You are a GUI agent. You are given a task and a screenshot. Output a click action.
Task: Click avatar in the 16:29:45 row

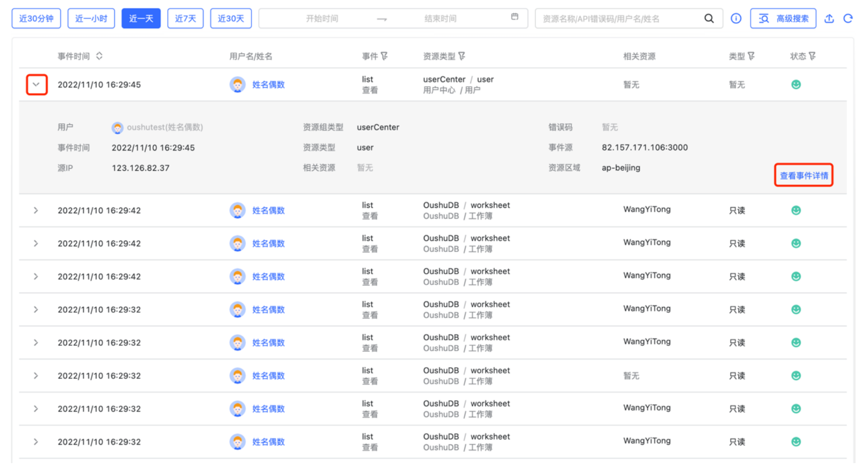(x=237, y=85)
